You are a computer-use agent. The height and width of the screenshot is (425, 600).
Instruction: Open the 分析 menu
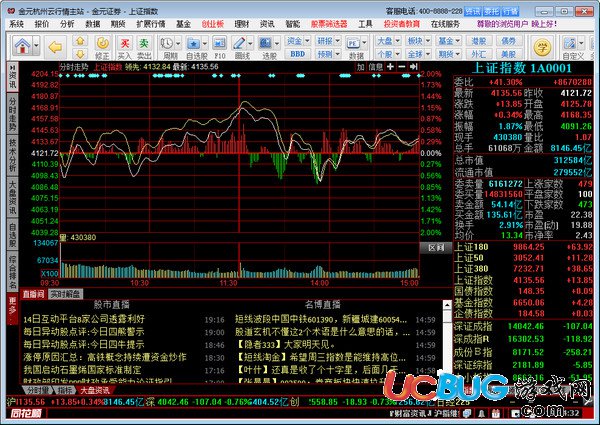coord(67,24)
